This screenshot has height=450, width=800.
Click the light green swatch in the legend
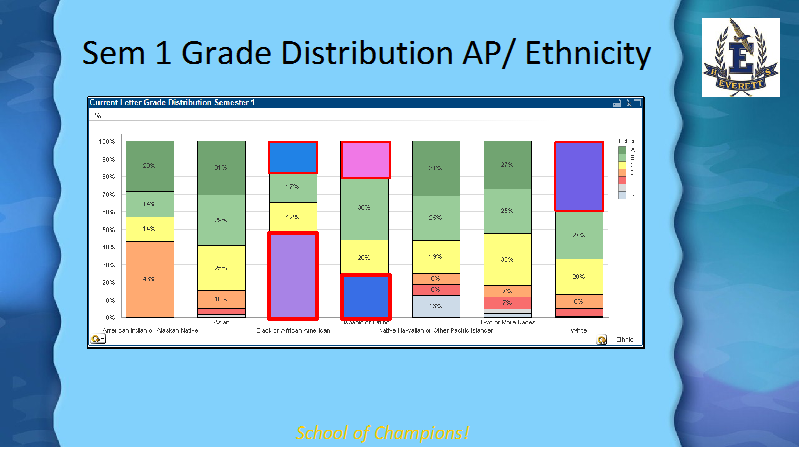click(622, 158)
